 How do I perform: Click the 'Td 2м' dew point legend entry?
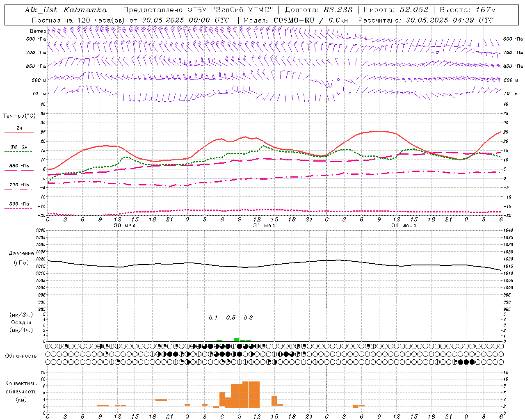pyautogui.click(x=19, y=147)
